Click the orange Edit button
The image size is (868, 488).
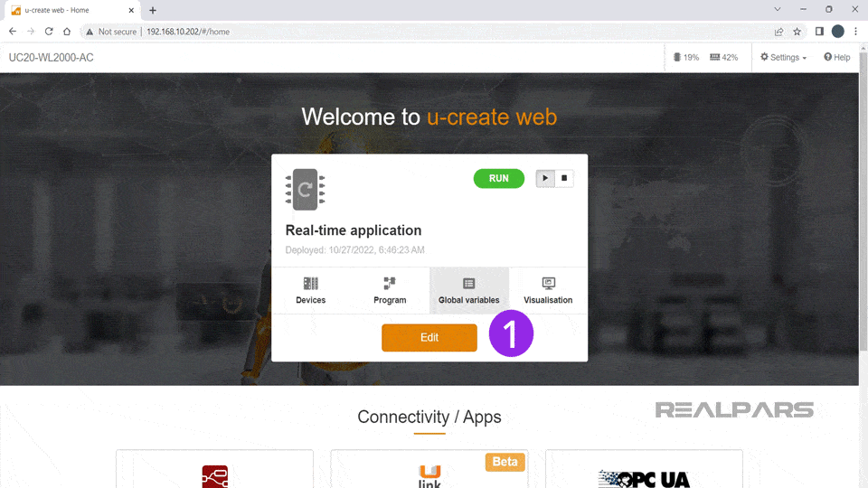point(429,337)
